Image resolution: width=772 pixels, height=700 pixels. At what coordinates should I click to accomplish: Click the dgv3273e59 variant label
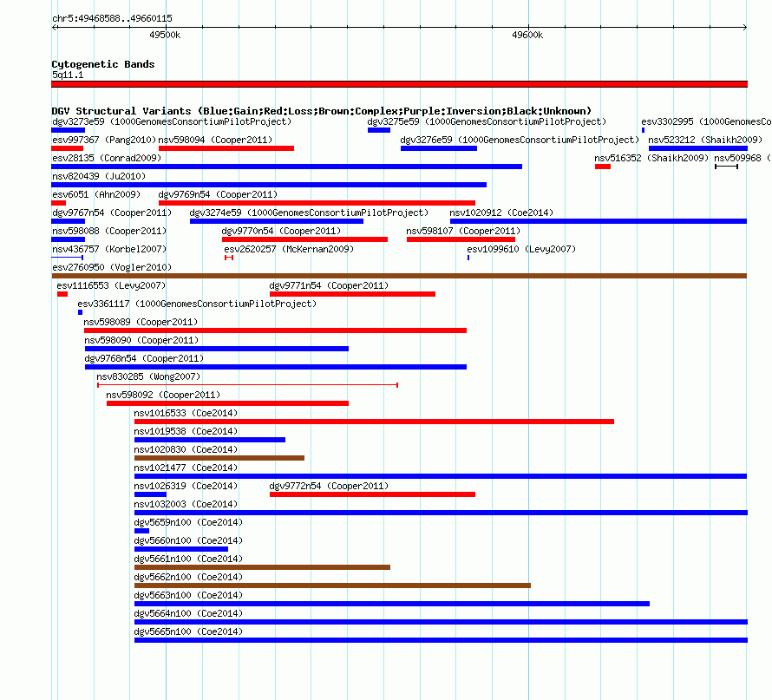[172, 121]
